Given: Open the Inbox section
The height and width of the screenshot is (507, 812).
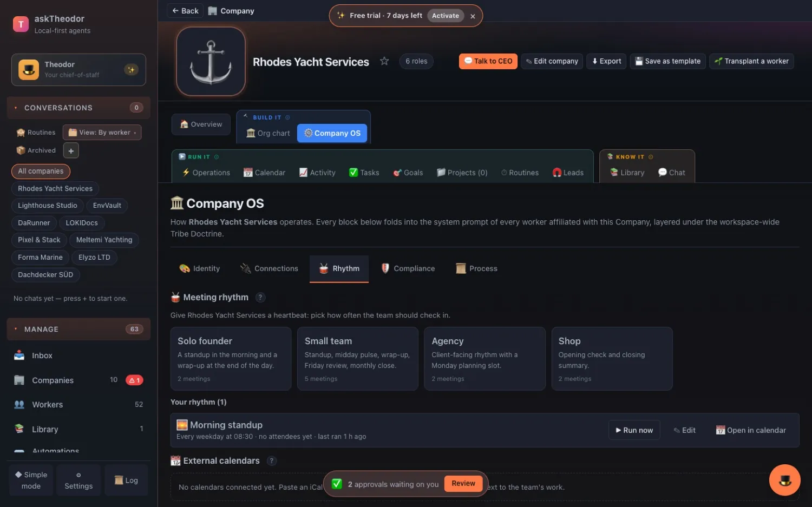Looking at the screenshot, I should click(78, 355).
